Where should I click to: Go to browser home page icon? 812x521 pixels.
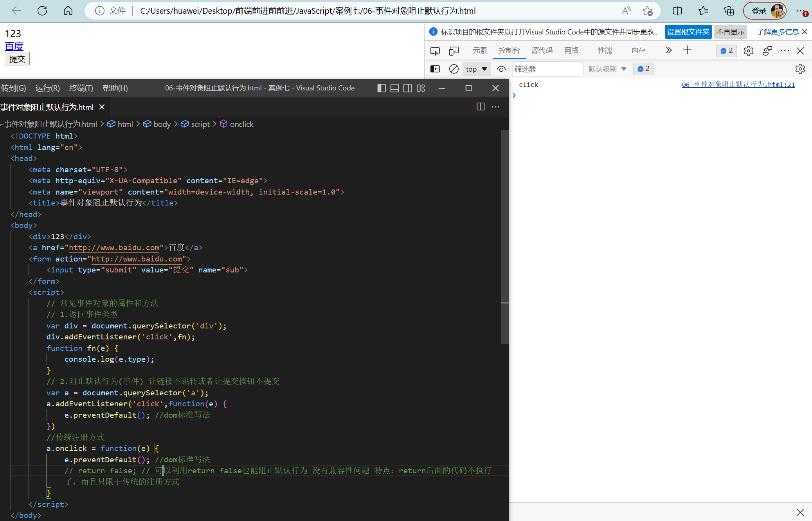click(68, 11)
